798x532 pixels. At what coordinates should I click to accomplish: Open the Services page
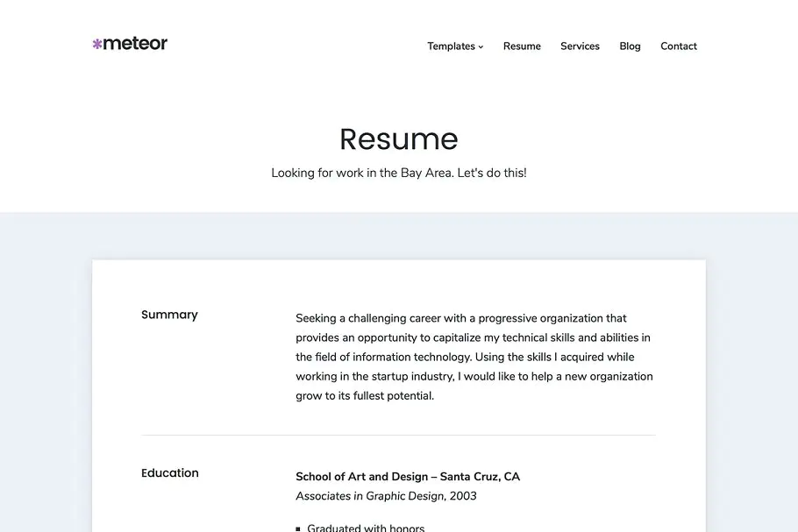pyautogui.click(x=580, y=46)
